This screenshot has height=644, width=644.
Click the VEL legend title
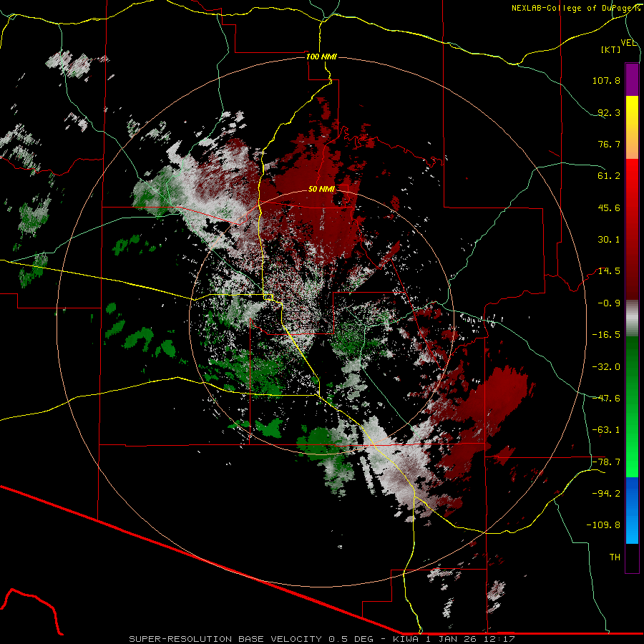[628, 43]
